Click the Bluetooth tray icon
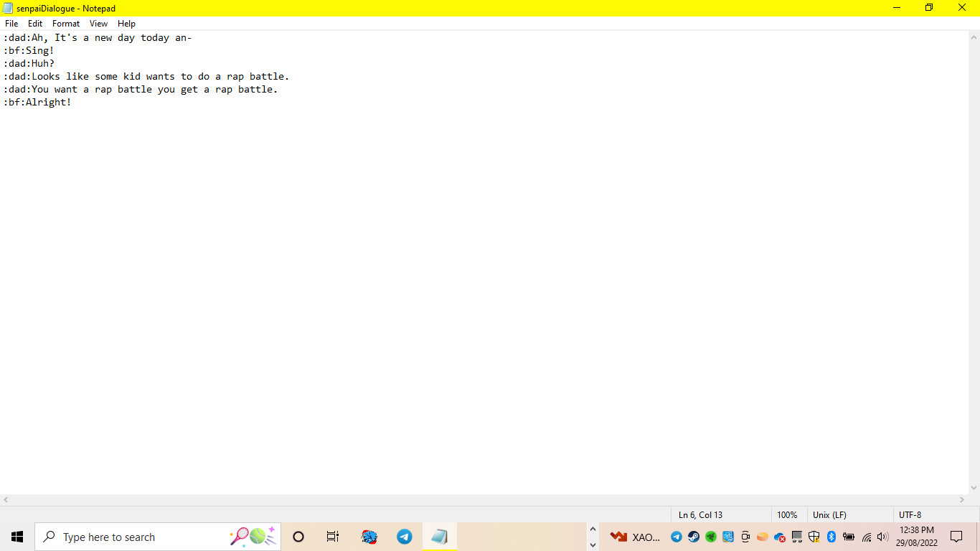This screenshot has width=980, height=551. [831, 537]
